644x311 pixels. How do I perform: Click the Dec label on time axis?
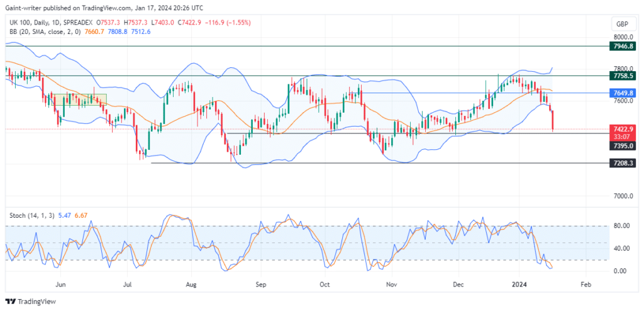click(458, 285)
